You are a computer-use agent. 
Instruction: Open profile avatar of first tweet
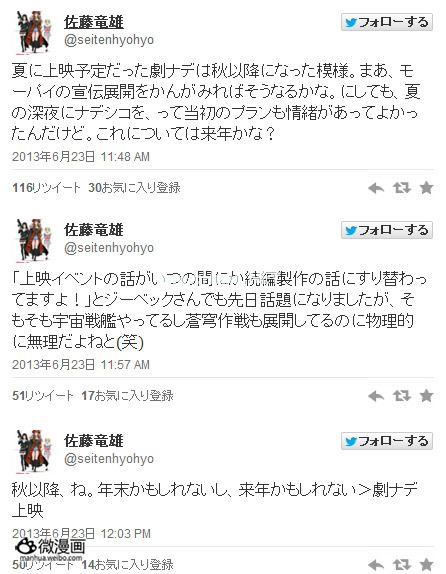[x=34, y=32]
